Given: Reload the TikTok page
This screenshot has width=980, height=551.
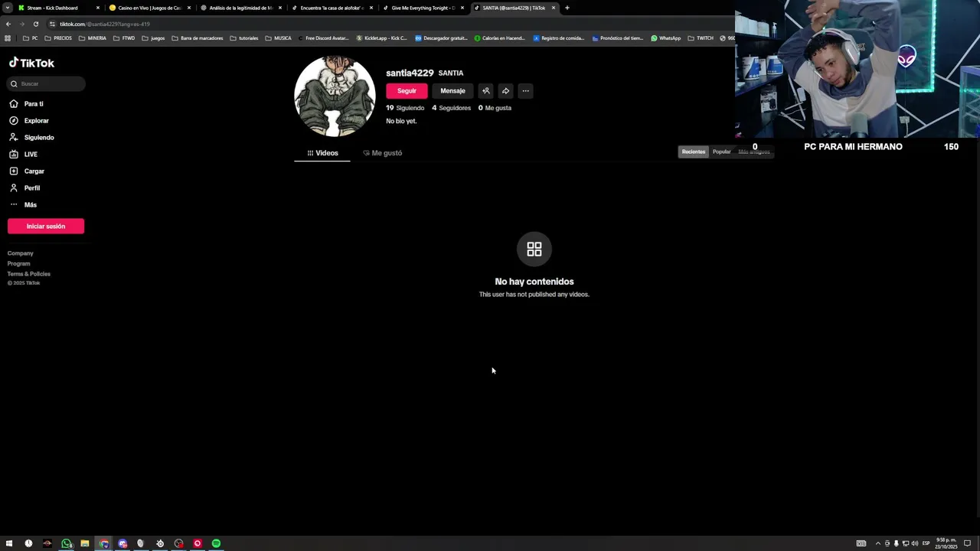Looking at the screenshot, I should pyautogui.click(x=35, y=24).
